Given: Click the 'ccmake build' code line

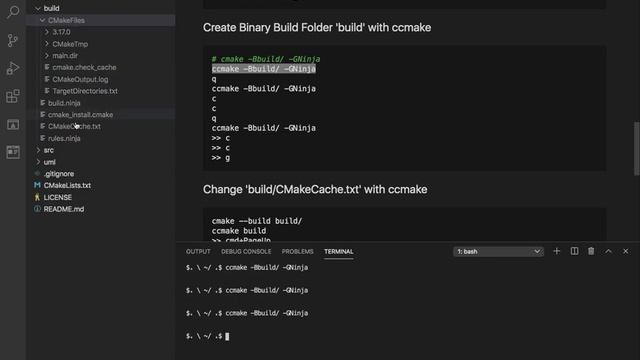Looking at the screenshot, I should 239,231.
